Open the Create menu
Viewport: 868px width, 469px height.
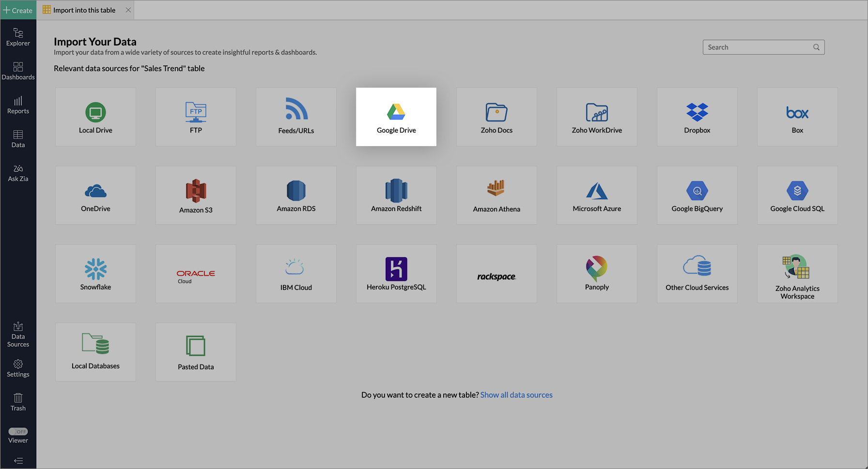click(18, 10)
